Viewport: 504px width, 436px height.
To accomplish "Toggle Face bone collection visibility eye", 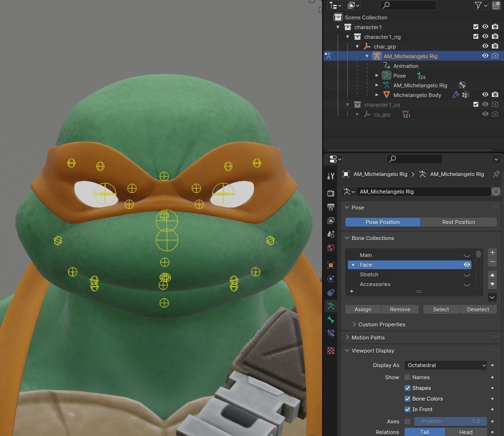I will pyautogui.click(x=467, y=265).
